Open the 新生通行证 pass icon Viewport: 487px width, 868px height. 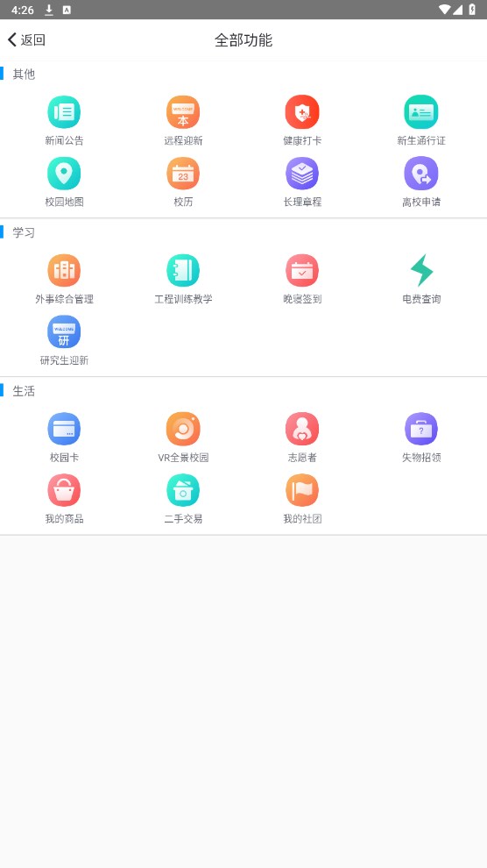(x=421, y=112)
